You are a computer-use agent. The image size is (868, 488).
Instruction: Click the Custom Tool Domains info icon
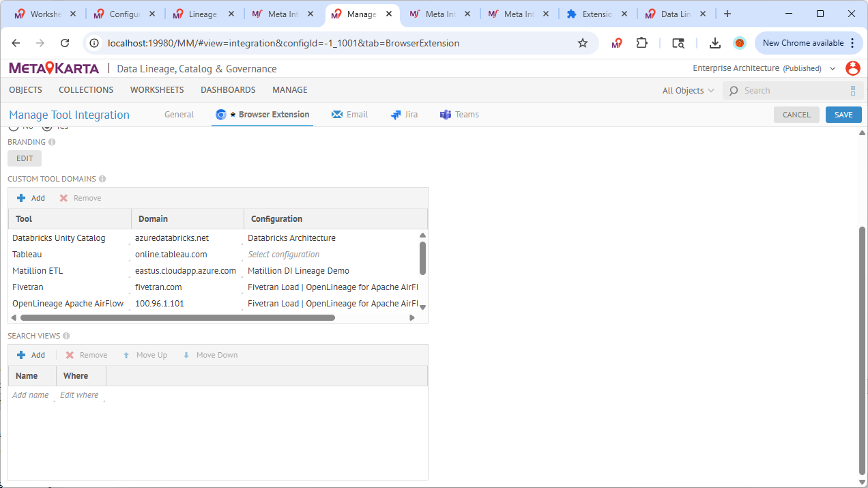click(102, 180)
